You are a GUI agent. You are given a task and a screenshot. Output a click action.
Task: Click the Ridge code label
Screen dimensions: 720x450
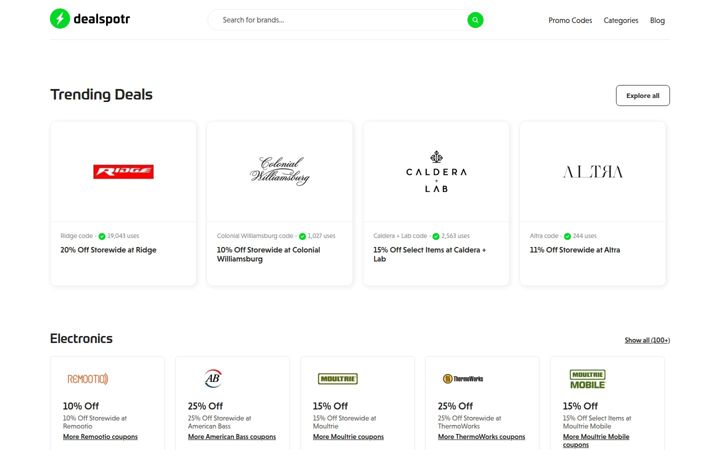pyautogui.click(x=77, y=236)
